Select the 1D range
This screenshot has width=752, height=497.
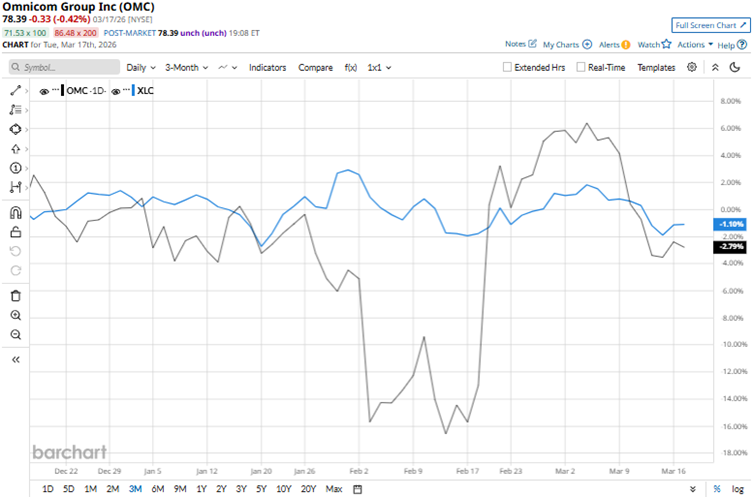coord(48,489)
